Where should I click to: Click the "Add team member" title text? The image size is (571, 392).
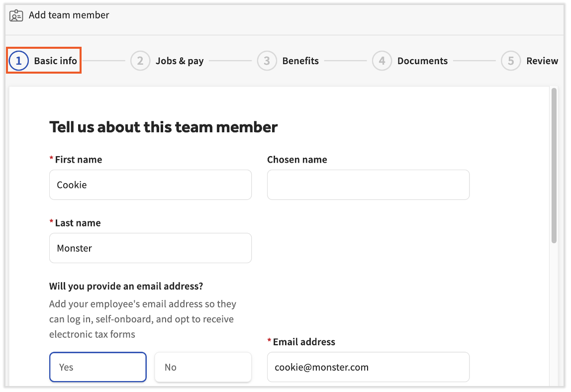69,15
